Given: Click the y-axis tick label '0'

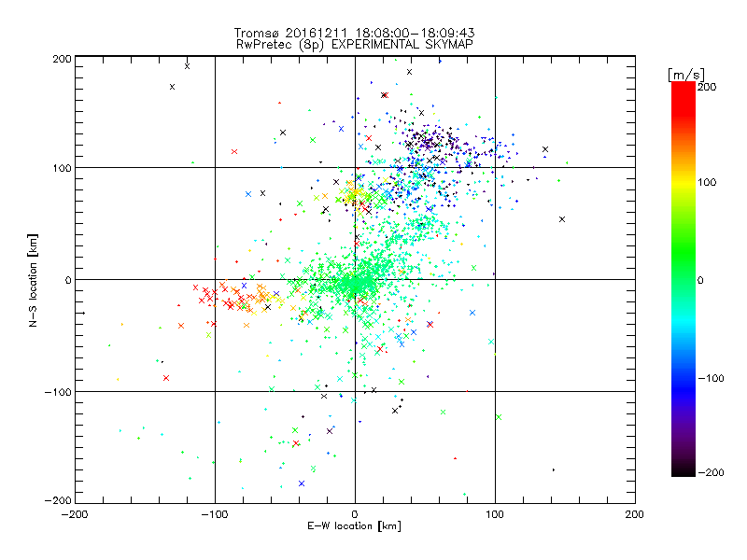Looking at the screenshot, I should click(68, 280).
